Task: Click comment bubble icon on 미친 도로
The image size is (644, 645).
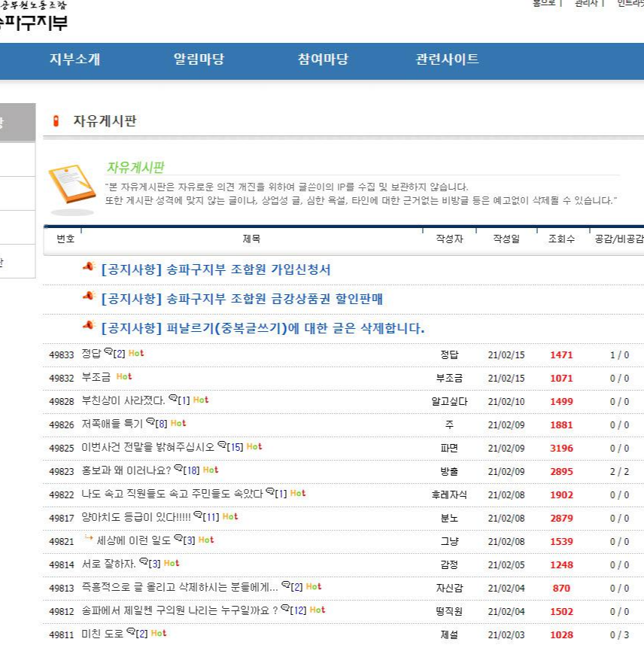Action: [x=131, y=631]
